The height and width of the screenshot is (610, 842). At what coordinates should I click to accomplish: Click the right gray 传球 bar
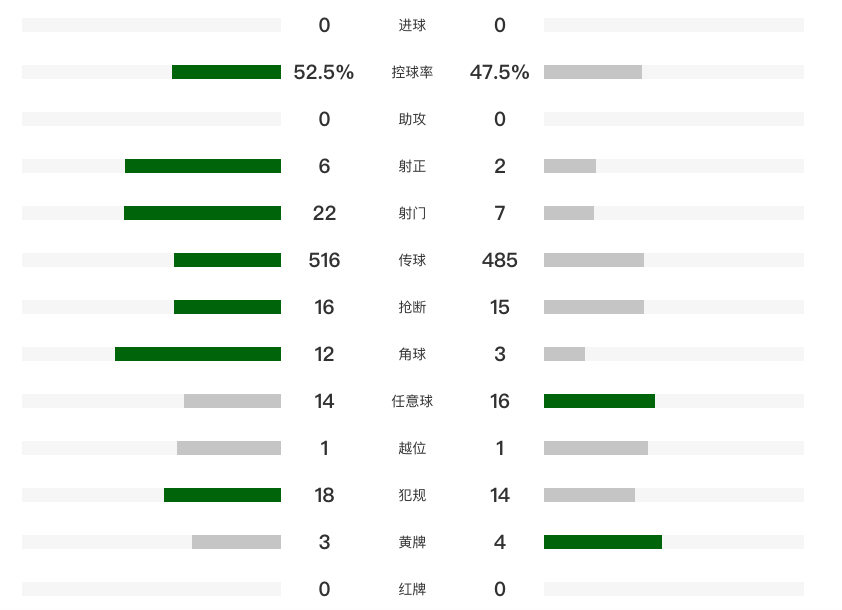594,260
